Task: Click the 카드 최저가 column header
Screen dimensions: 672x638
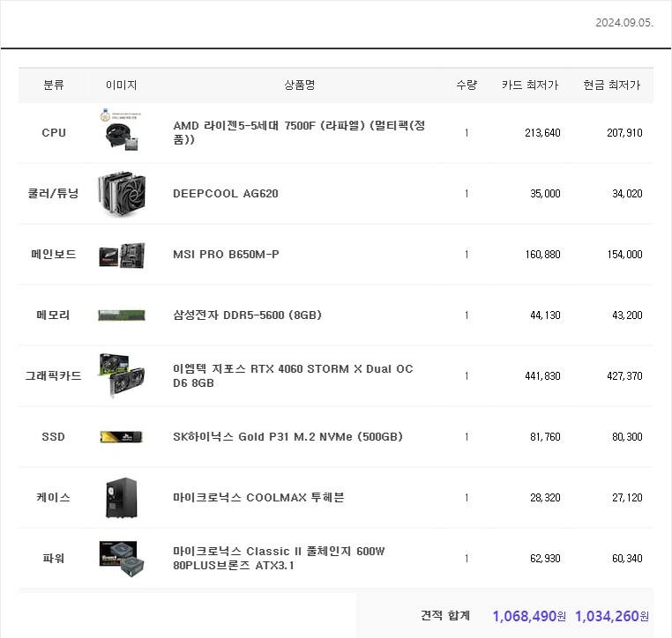Action: 530,85
